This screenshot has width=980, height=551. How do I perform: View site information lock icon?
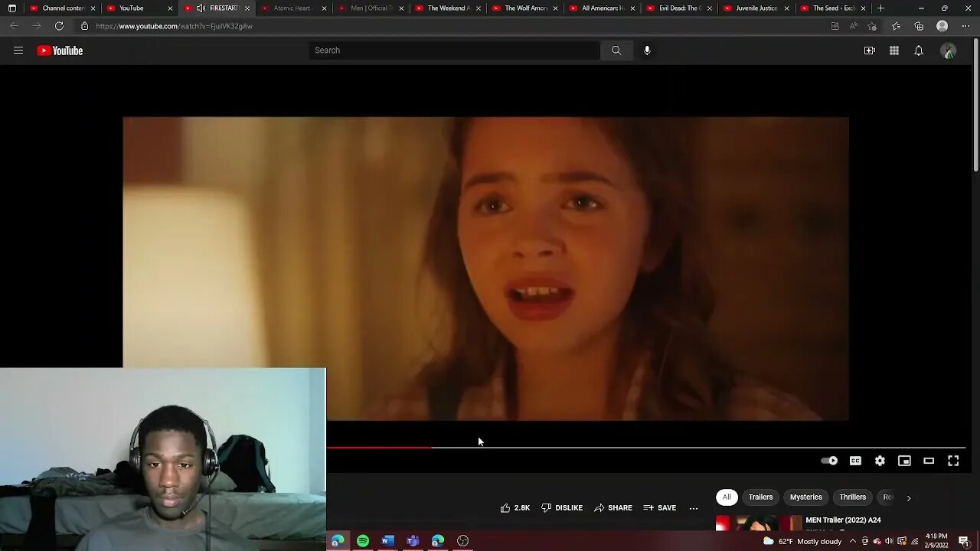(x=84, y=26)
